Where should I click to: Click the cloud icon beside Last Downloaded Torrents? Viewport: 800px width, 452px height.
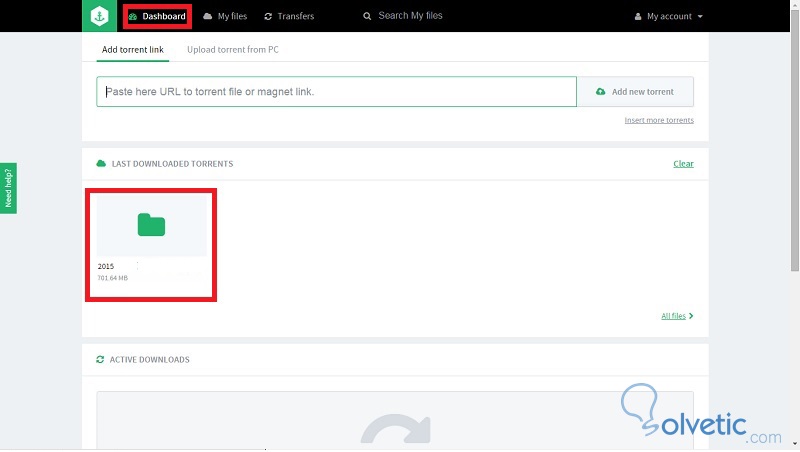101,163
